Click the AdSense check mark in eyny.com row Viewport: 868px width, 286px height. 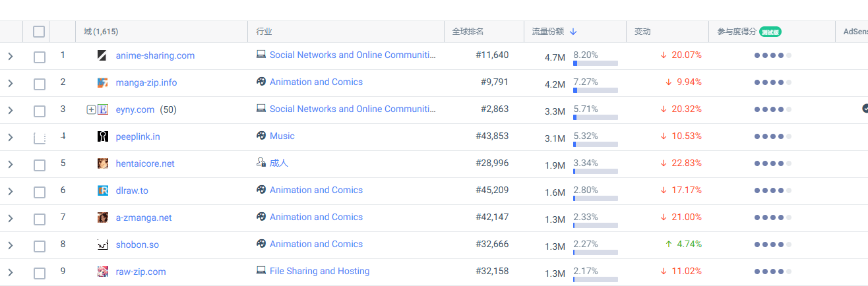865,108
